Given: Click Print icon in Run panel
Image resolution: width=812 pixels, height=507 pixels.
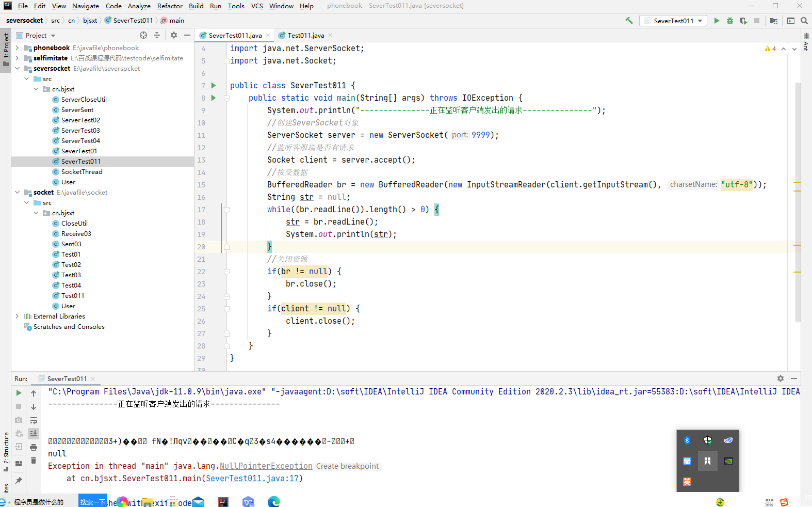Looking at the screenshot, I should coord(34,447).
